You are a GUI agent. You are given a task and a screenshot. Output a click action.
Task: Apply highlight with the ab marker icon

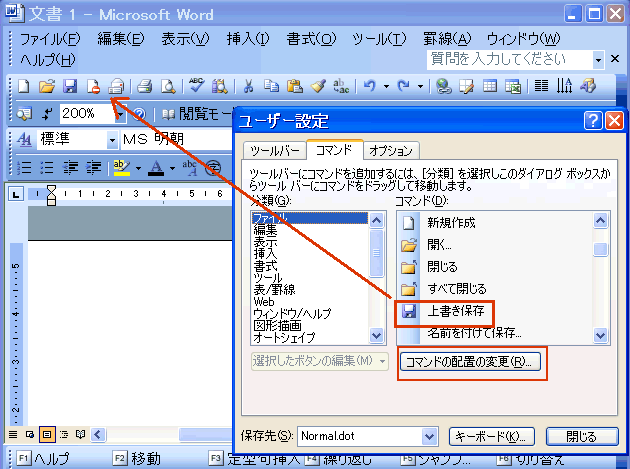tap(122, 167)
